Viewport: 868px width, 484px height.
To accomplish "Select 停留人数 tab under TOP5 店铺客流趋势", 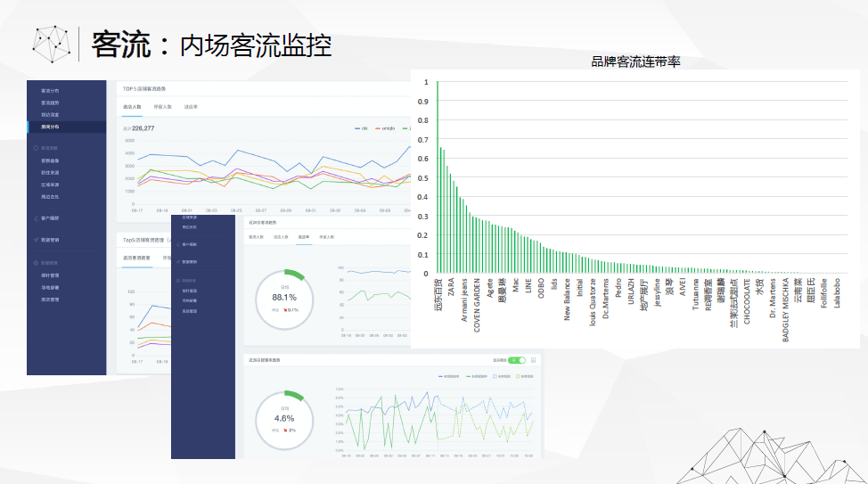I will [163, 107].
